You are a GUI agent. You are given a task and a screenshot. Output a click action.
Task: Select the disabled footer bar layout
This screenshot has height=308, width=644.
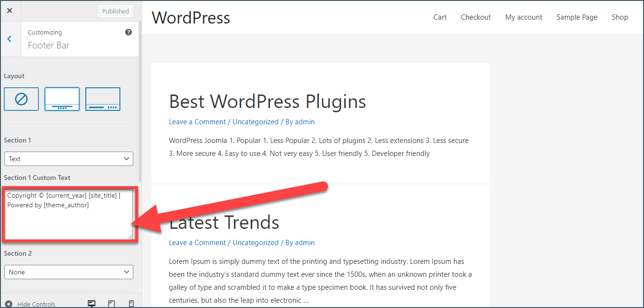(21, 99)
